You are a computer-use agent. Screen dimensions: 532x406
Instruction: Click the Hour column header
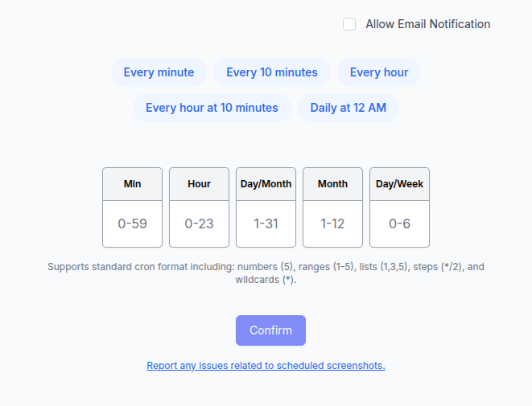[200, 184]
